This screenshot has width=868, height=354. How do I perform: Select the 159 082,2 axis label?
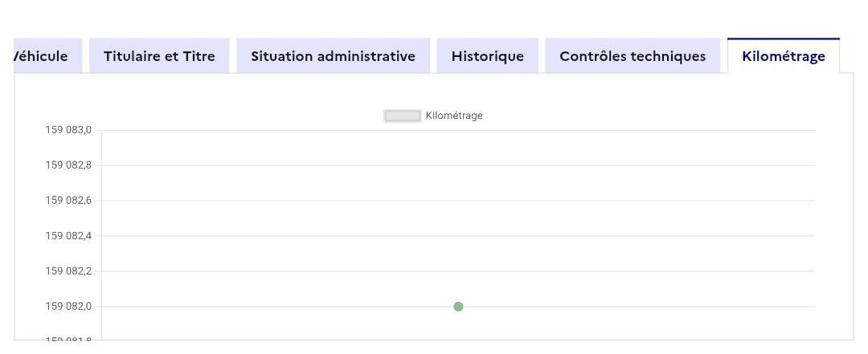(x=68, y=271)
